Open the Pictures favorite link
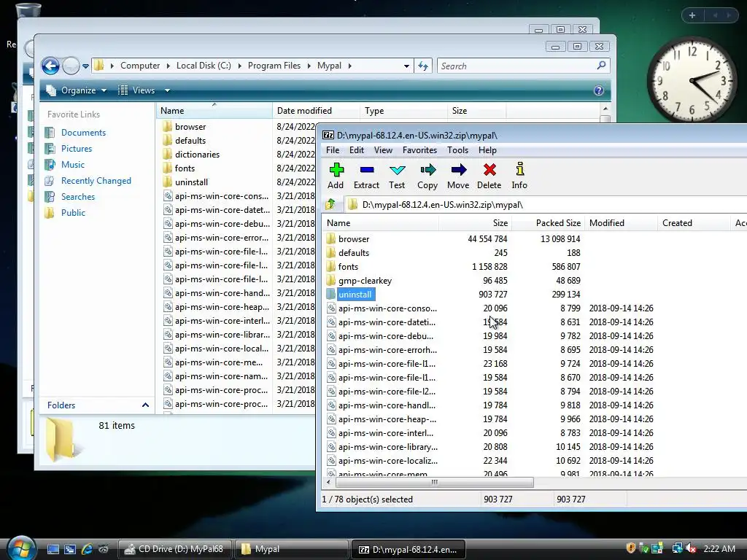The image size is (747, 560). (x=76, y=149)
